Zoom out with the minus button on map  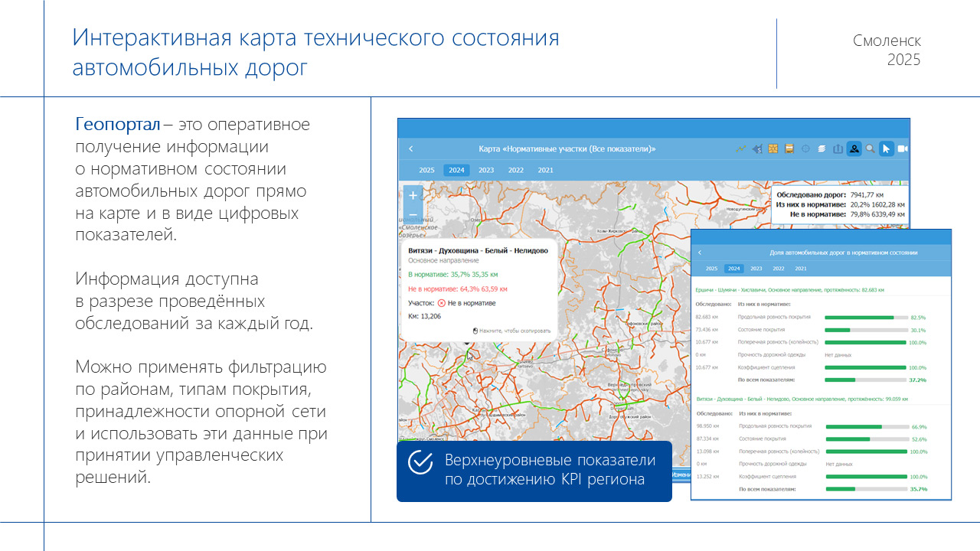click(413, 215)
